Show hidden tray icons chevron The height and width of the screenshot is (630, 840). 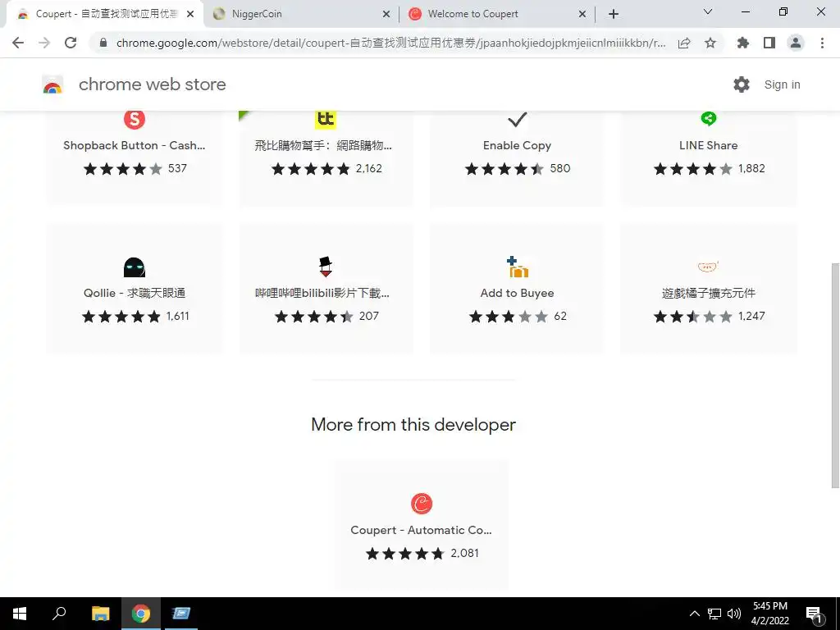[694, 614]
